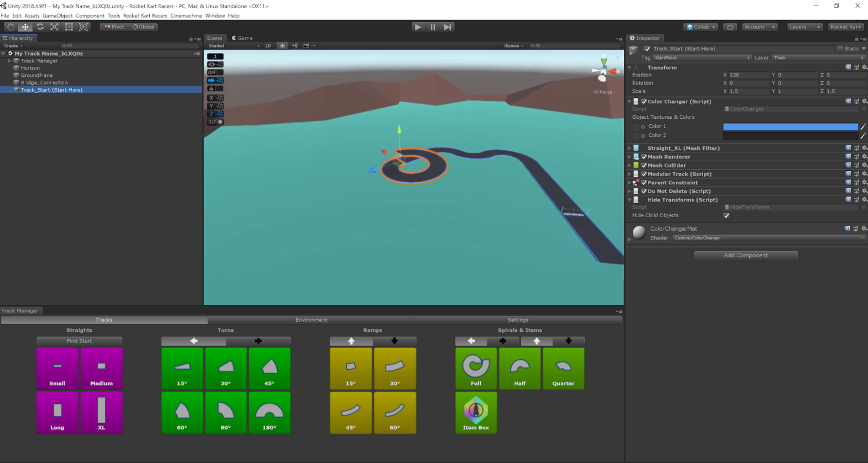Add an XL straight track piece
Screen dimensions: 868x463
click(101, 413)
